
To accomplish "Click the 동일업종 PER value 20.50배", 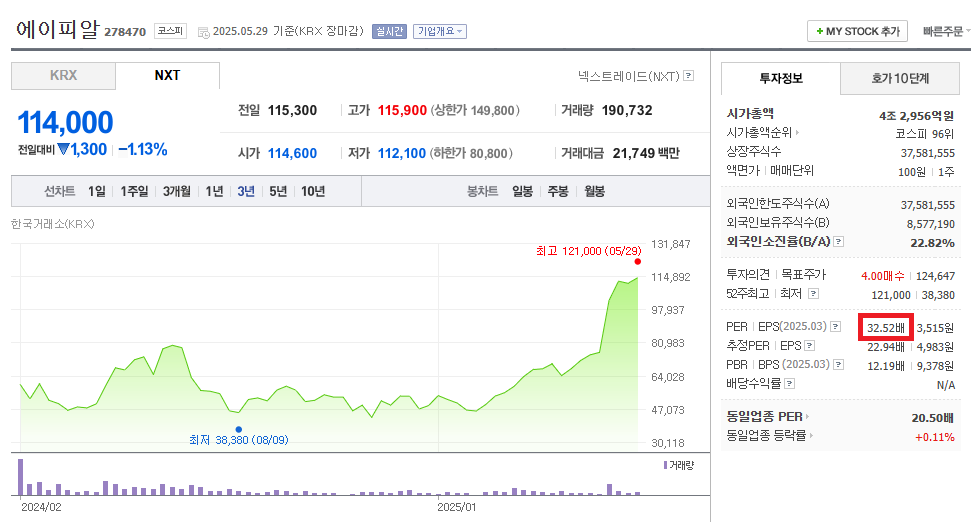I will tap(933, 418).
